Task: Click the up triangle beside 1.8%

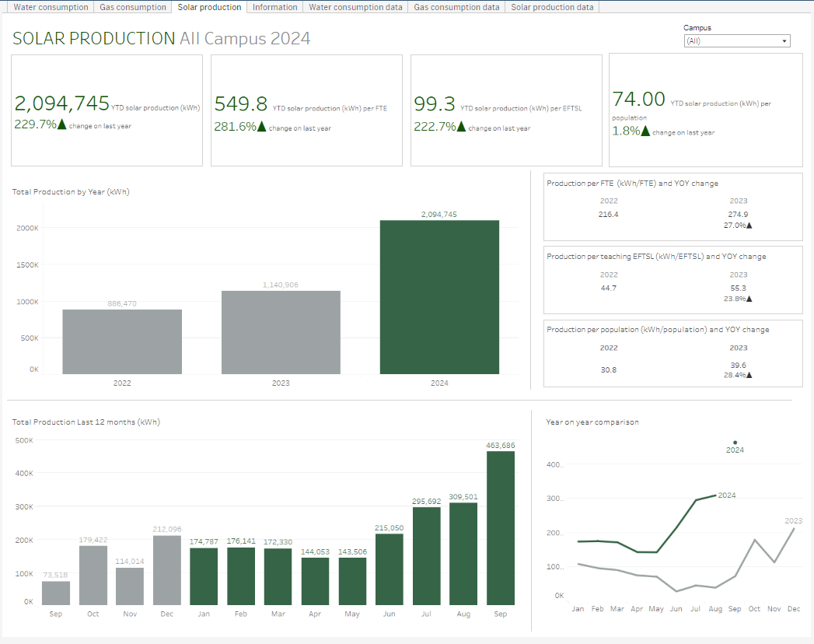Action: 645,131
